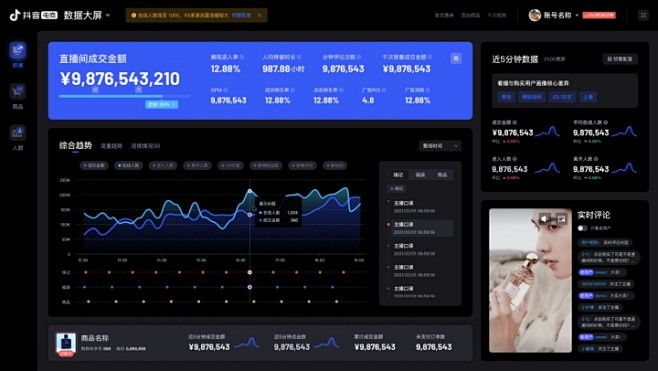
Task: Select the middle tab between 标记 and 商品
Action: click(x=420, y=175)
